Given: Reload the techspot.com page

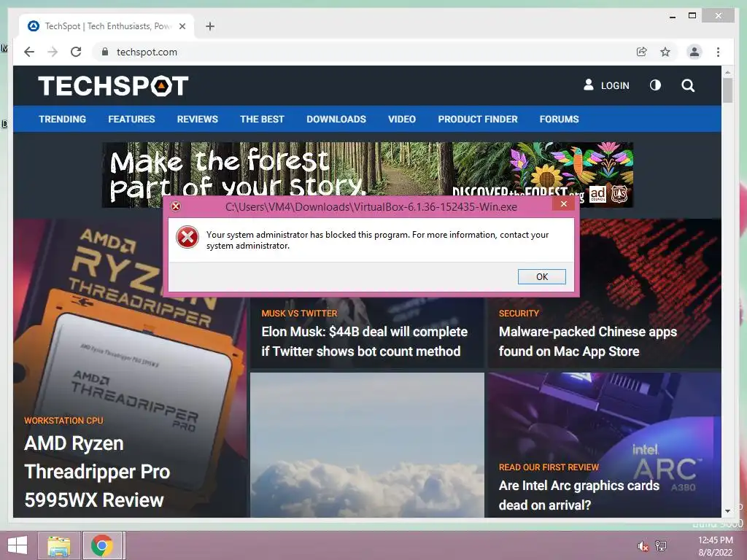Looking at the screenshot, I should pyautogui.click(x=76, y=52).
